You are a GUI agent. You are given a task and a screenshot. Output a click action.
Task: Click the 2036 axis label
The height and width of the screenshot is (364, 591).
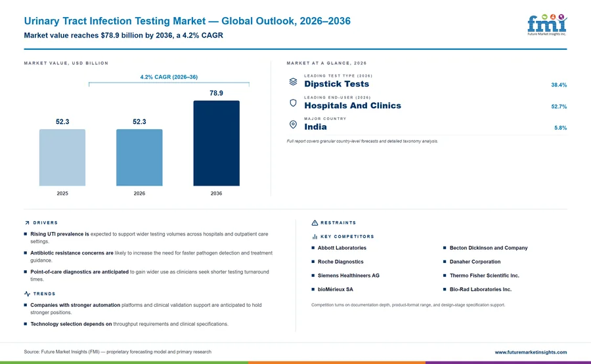click(216, 193)
